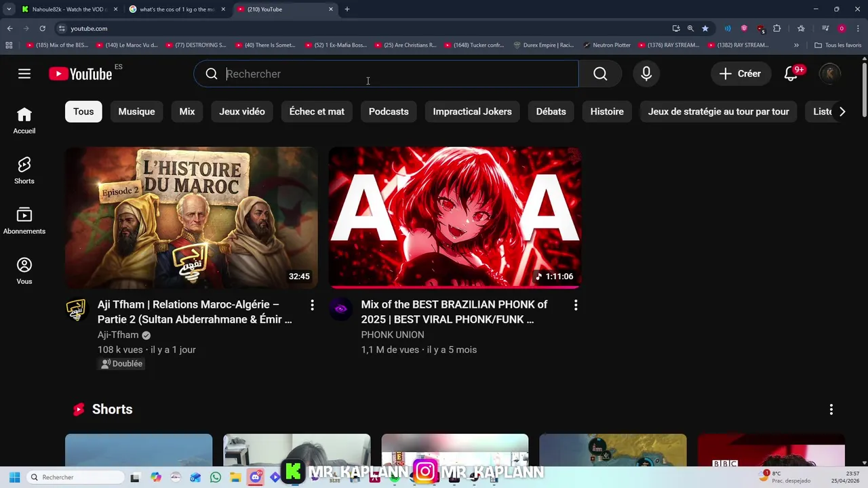Open the tab search dropdown arrow
Viewport: 868px width, 488px height.
pos(9,9)
